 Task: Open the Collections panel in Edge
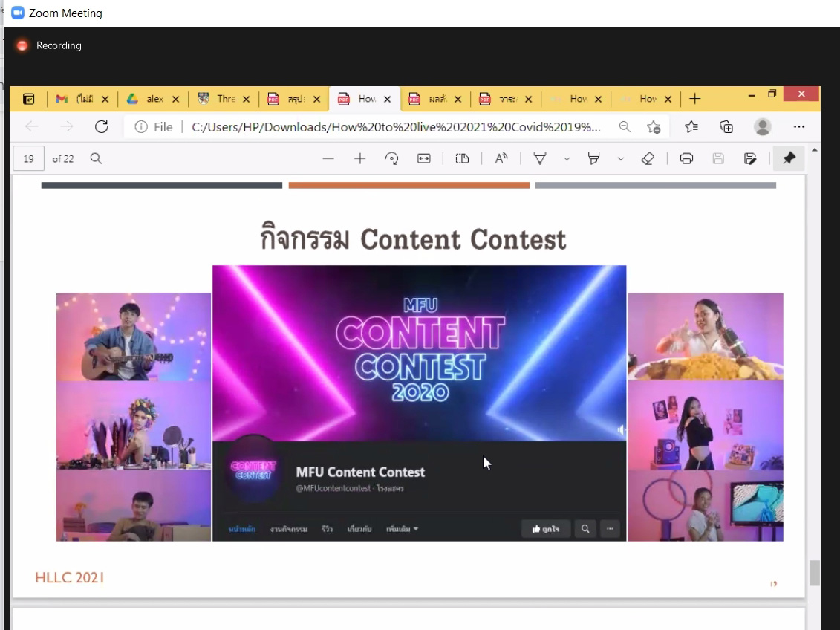pyautogui.click(x=726, y=127)
